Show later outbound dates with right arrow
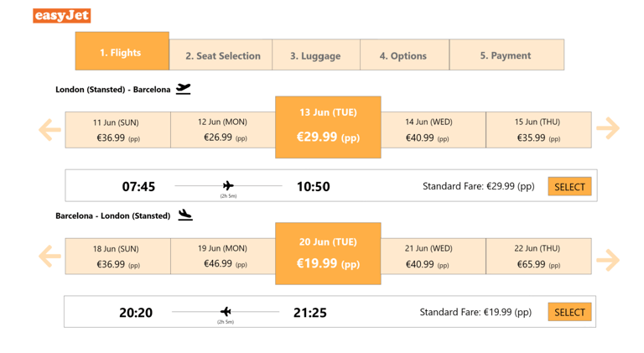Image resolution: width=644 pixels, height=353 pixels. click(607, 128)
